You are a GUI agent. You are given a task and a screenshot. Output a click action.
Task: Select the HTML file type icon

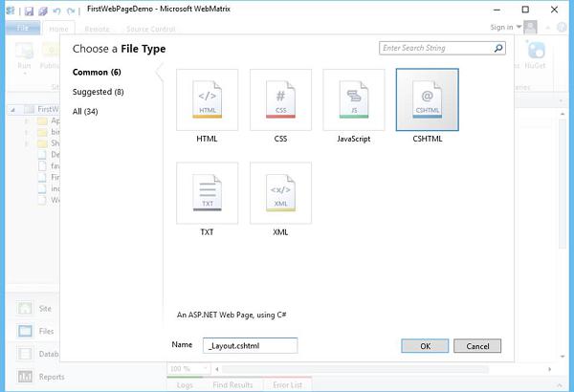[x=208, y=99]
